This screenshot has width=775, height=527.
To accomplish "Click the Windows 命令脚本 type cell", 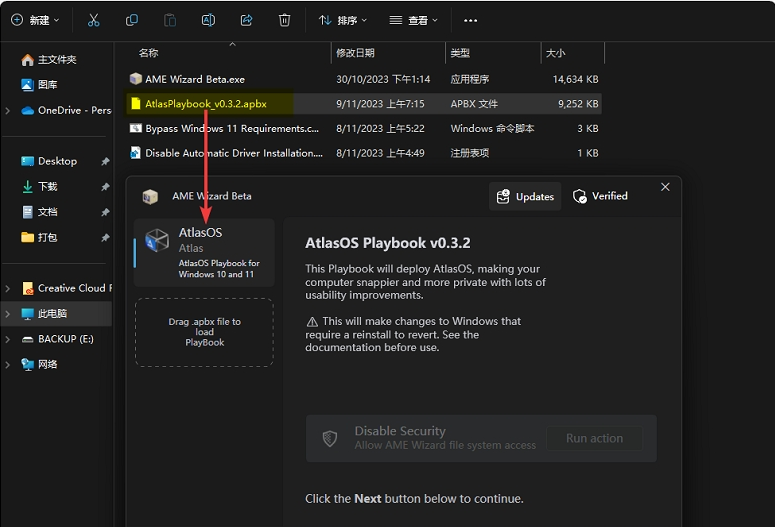I will point(492,129).
